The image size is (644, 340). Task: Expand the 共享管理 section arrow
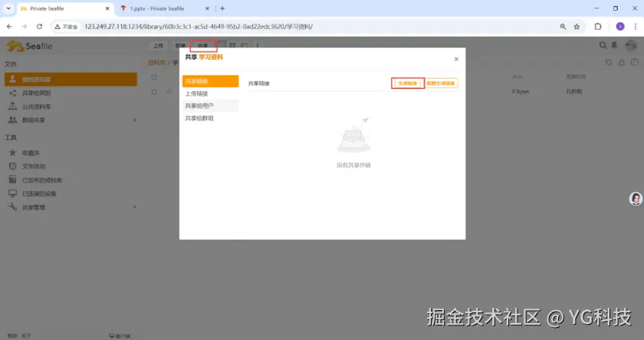[x=134, y=207]
